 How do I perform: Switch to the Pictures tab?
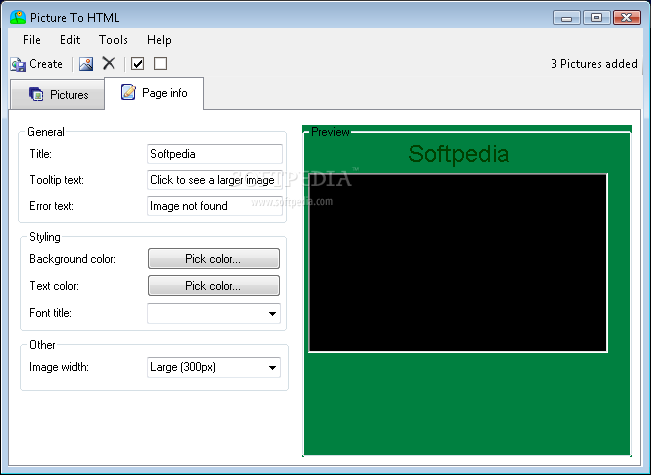coord(58,95)
